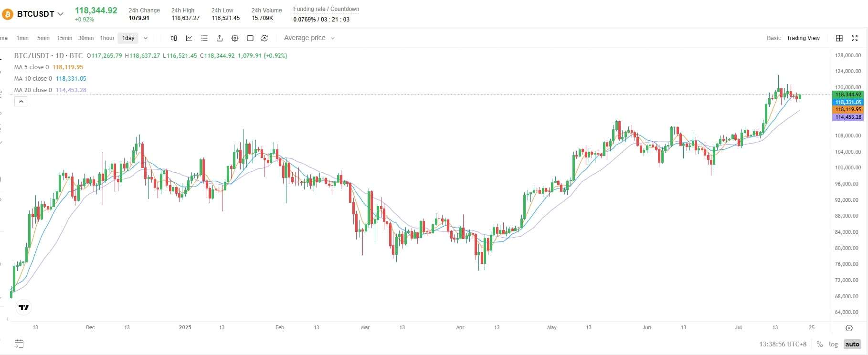Toggle the percent scale option

[819, 344]
